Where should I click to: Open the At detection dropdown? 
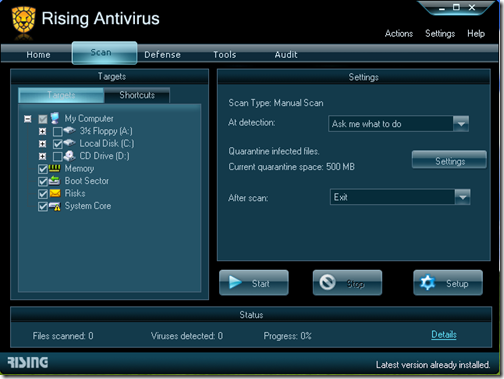pos(461,124)
